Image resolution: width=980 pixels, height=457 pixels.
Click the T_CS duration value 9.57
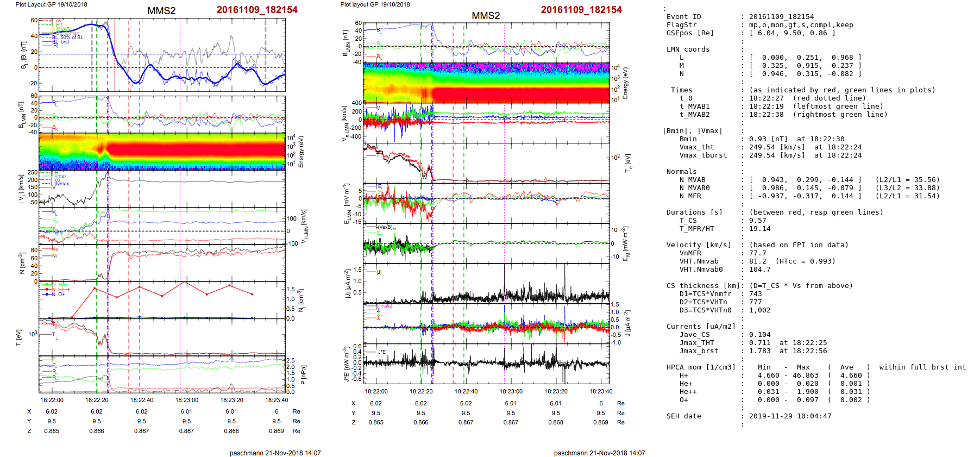pos(757,221)
